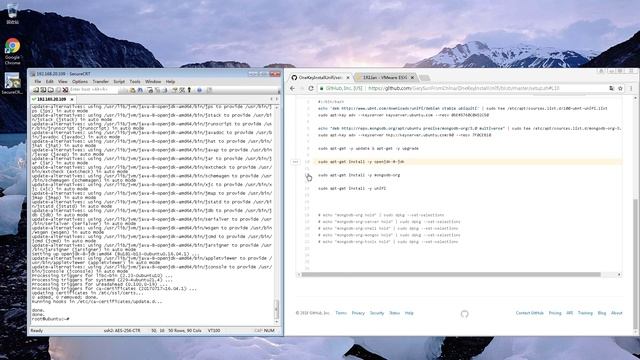Click code line 'sudo apt-get install -y unifi'
Screen dimensions: 640x360
click(x=352, y=189)
